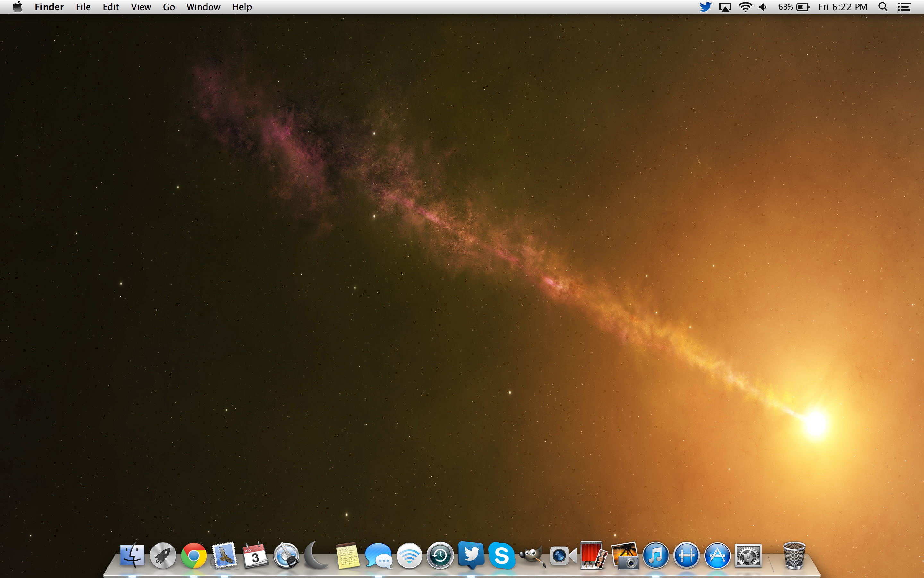Open Calendar showing May 3
924x578 pixels.
(x=255, y=556)
